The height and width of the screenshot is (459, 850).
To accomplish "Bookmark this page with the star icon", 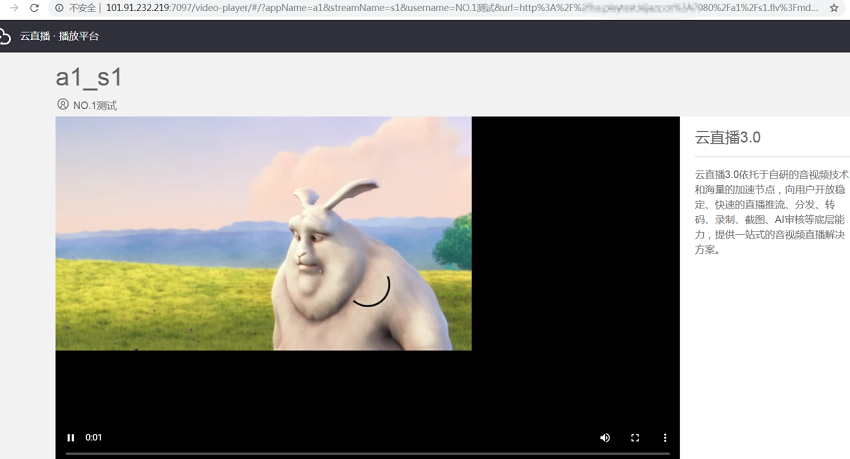I will pos(834,8).
